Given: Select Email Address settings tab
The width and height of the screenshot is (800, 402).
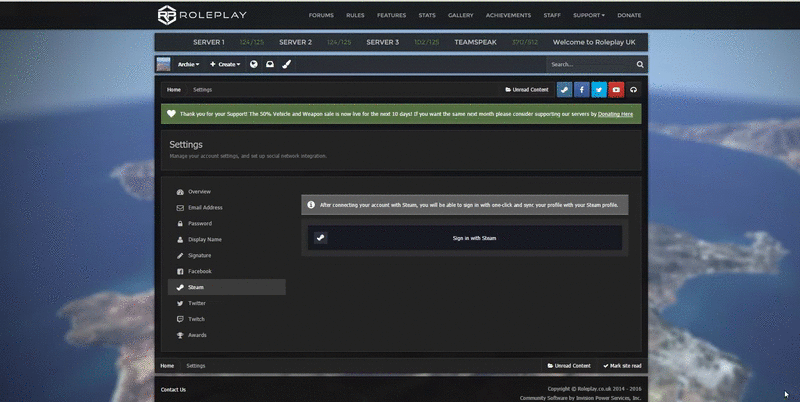Looking at the screenshot, I should (x=227, y=208).
